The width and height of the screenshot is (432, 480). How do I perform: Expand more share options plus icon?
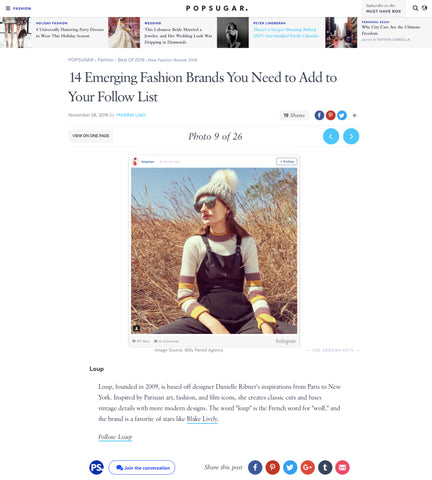click(x=354, y=115)
